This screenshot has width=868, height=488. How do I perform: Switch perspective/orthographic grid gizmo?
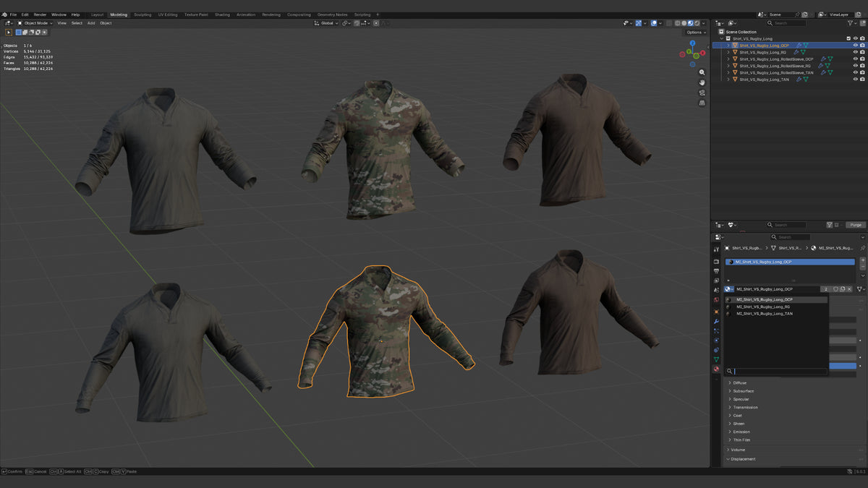(702, 103)
